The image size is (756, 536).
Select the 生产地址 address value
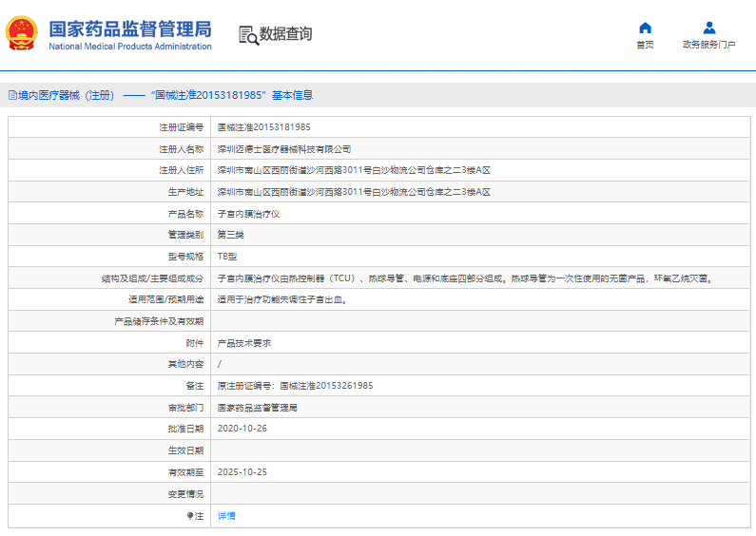354,192
